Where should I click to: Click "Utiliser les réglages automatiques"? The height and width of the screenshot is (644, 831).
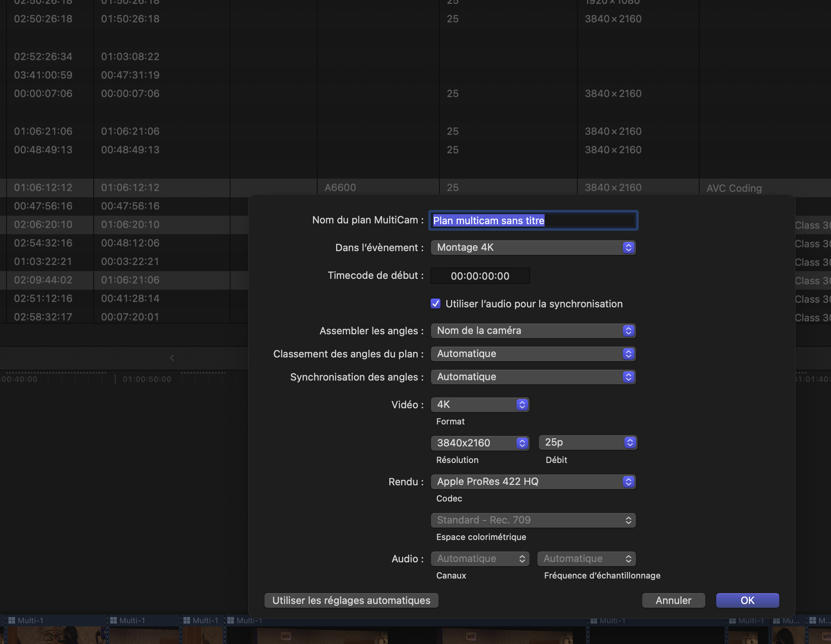(351, 600)
